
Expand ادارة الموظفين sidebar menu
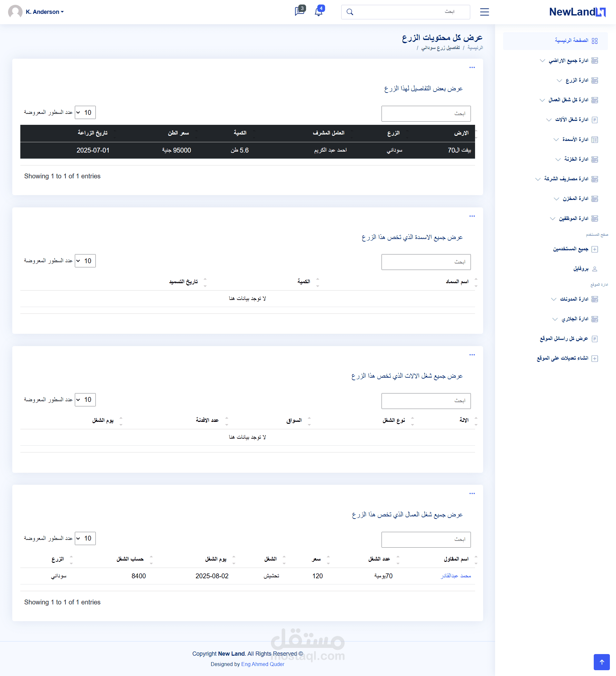(574, 218)
